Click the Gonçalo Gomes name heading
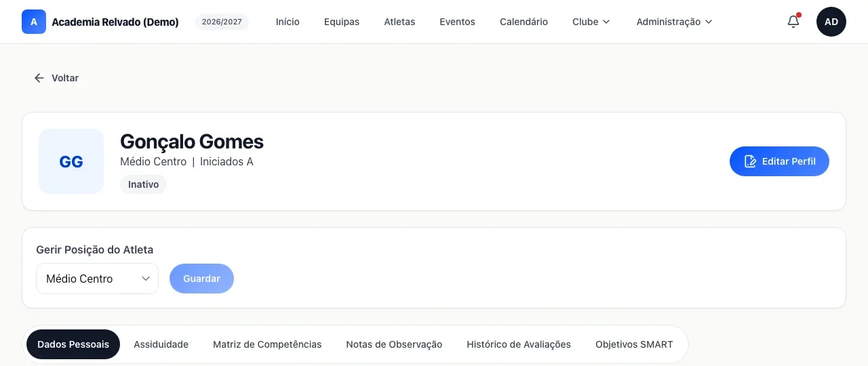This screenshot has height=366, width=868. [192, 142]
